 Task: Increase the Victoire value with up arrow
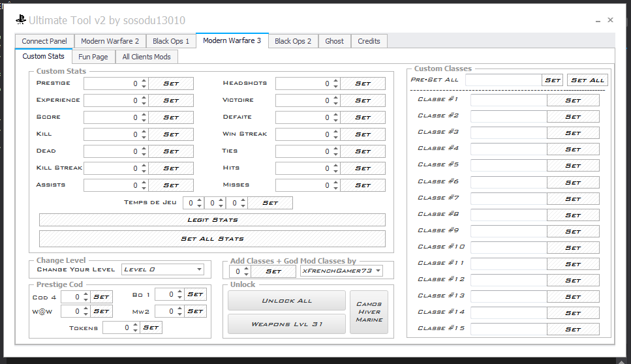coord(335,98)
